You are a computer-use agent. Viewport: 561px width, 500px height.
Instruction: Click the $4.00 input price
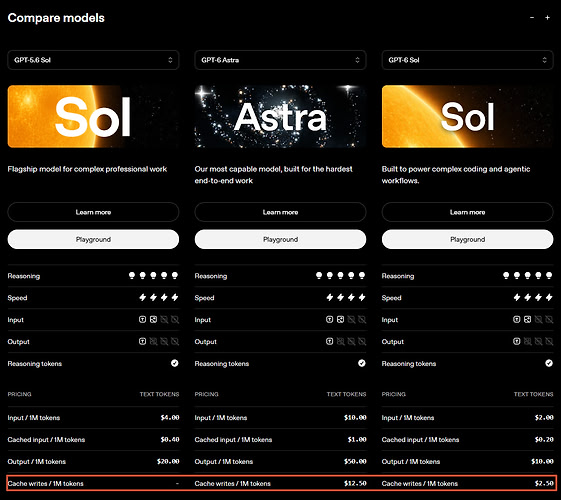170,417
